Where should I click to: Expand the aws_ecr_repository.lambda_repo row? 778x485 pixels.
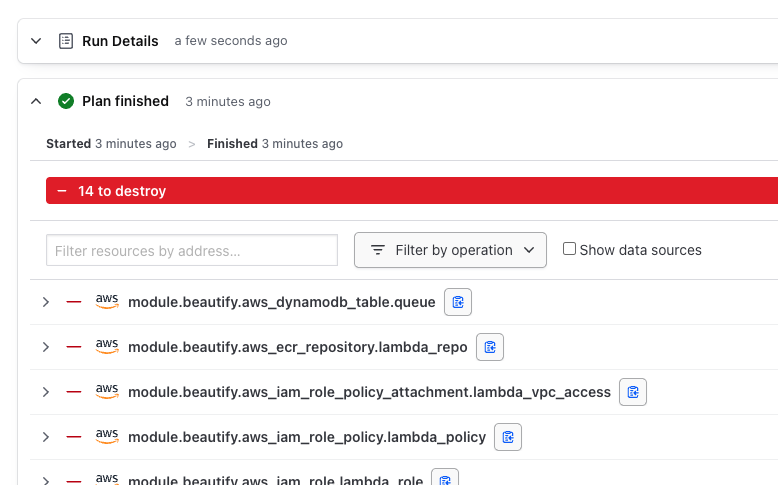pyautogui.click(x=45, y=347)
